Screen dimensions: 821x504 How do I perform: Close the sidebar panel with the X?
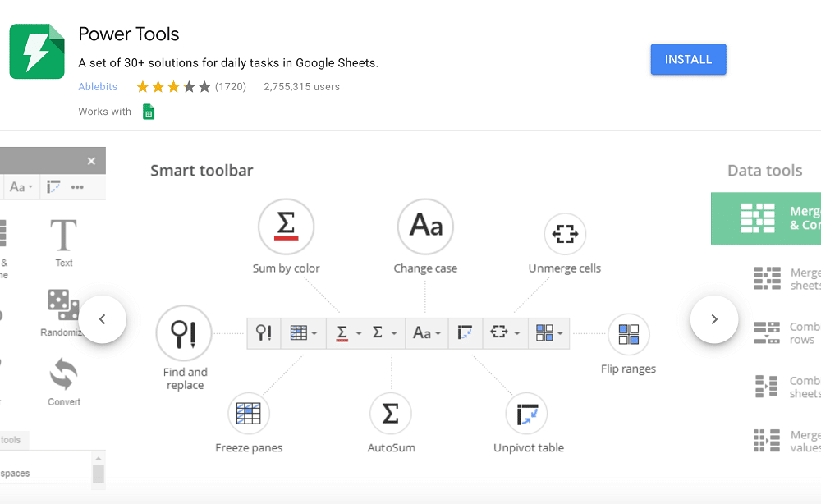91,161
